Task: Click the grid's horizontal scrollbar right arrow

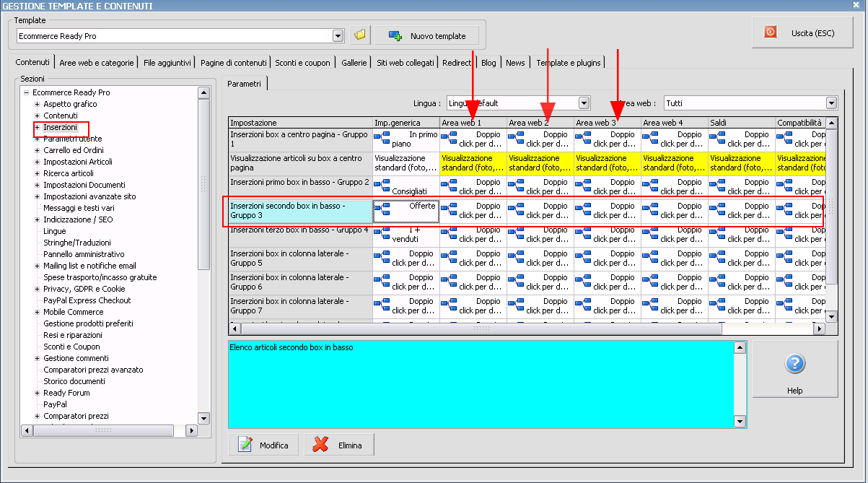Action: point(818,328)
